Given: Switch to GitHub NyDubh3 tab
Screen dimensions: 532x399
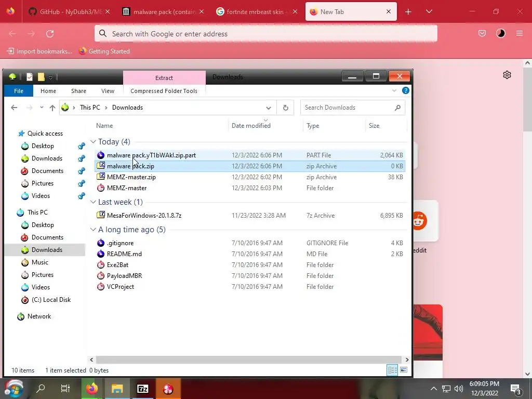Looking at the screenshot, I should 69,11.
